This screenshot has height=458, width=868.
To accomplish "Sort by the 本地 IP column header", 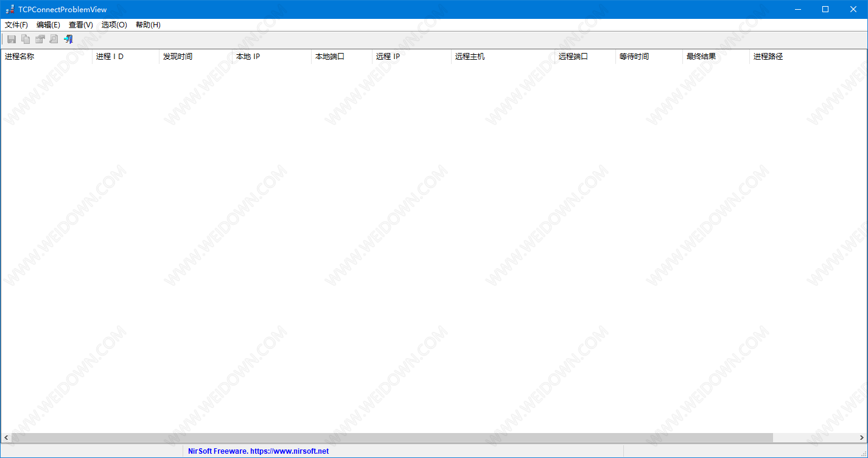I will tap(271, 57).
